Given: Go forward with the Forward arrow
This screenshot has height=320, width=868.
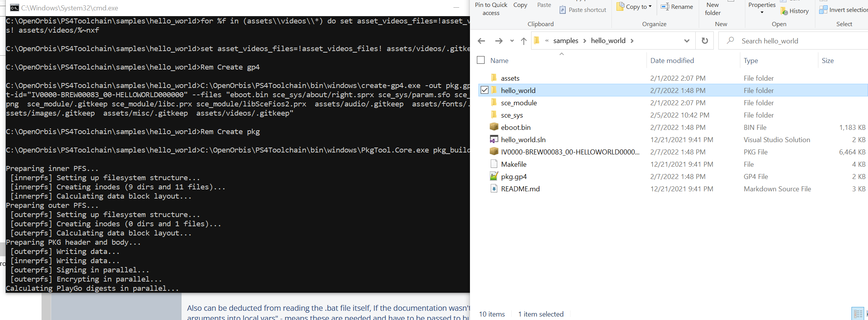Looking at the screenshot, I should point(499,41).
